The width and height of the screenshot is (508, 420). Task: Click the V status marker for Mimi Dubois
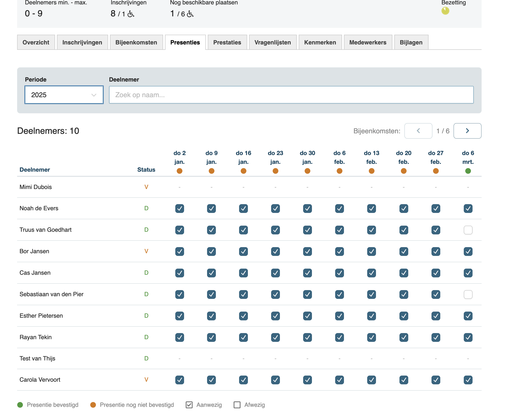(x=146, y=187)
